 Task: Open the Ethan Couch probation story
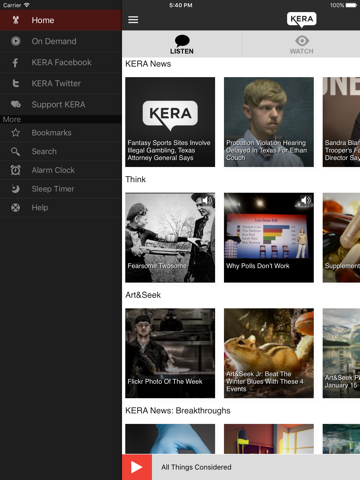tap(269, 122)
